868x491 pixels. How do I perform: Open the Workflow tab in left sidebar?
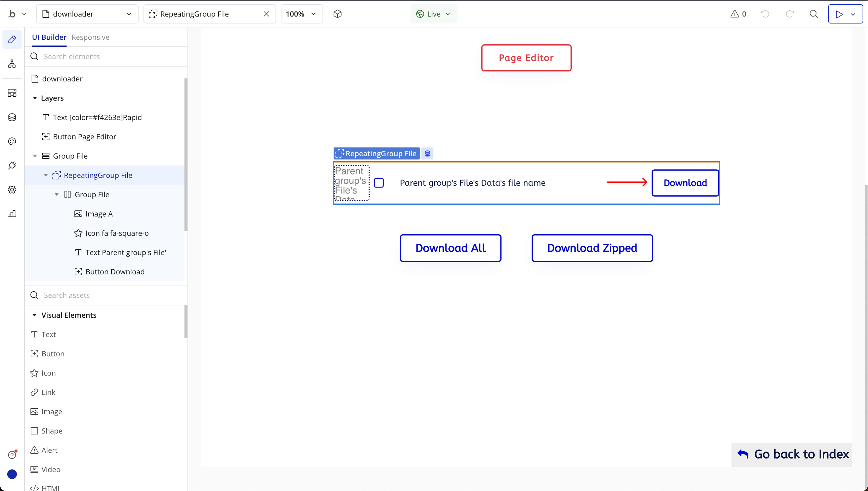[x=12, y=64]
